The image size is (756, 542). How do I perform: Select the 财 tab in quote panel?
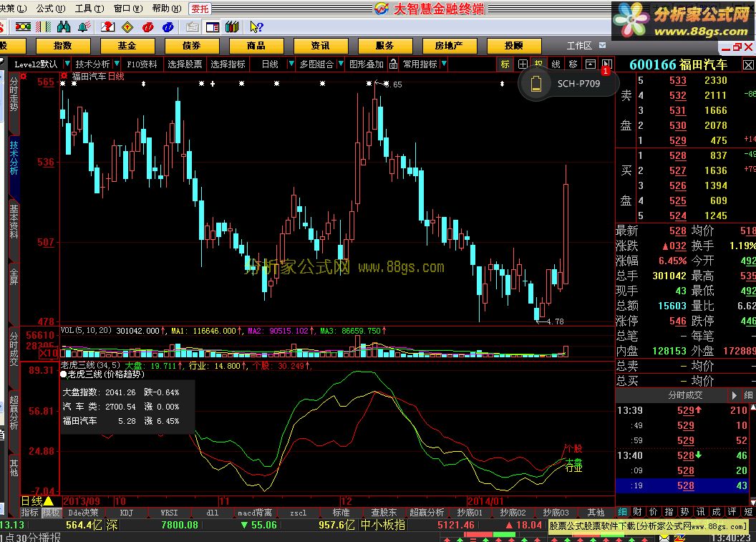[x=637, y=512]
